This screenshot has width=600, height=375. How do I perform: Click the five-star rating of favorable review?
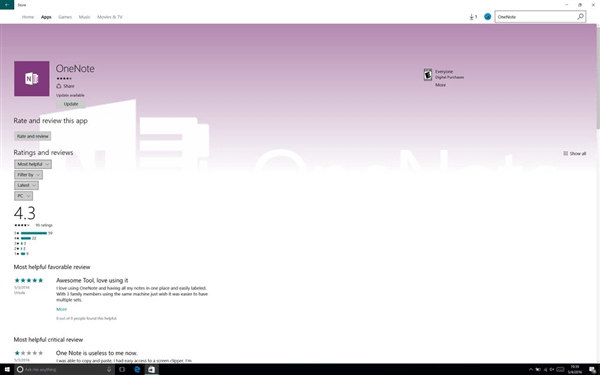tap(29, 280)
